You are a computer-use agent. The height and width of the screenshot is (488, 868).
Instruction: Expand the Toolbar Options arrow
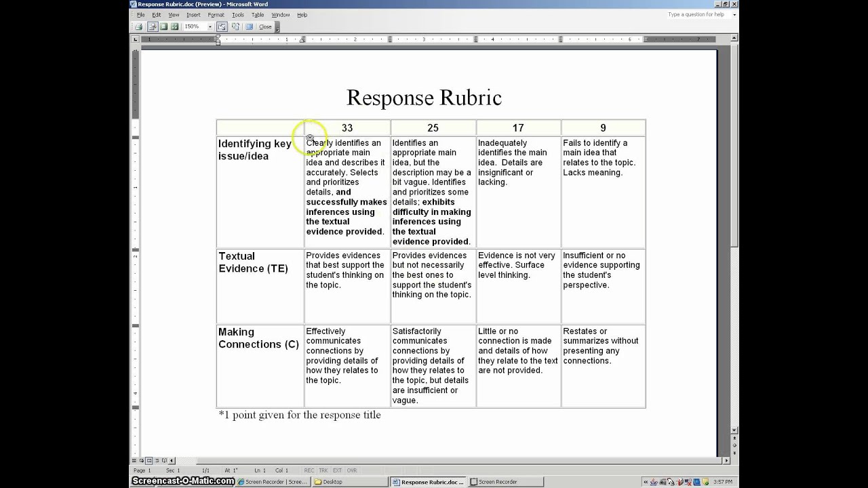click(277, 27)
